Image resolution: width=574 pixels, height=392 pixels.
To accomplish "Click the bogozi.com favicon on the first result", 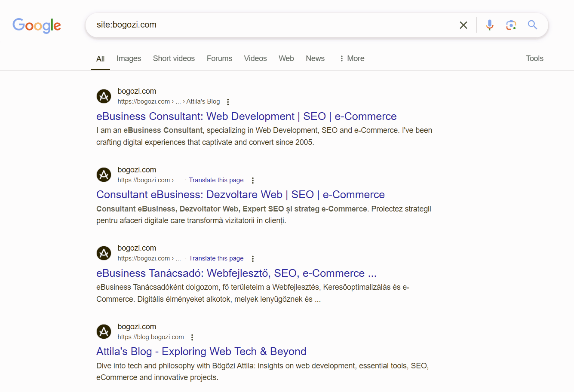I will pyautogui.click(x=104, y=96).
